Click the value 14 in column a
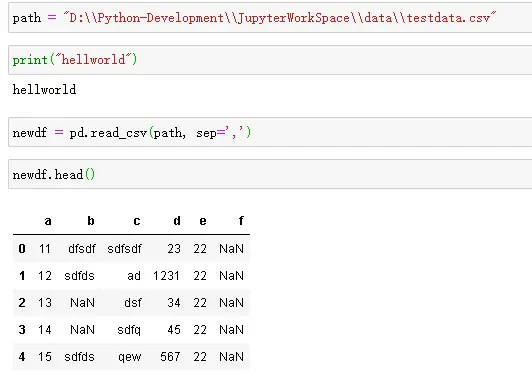 [x=45, y=330]
